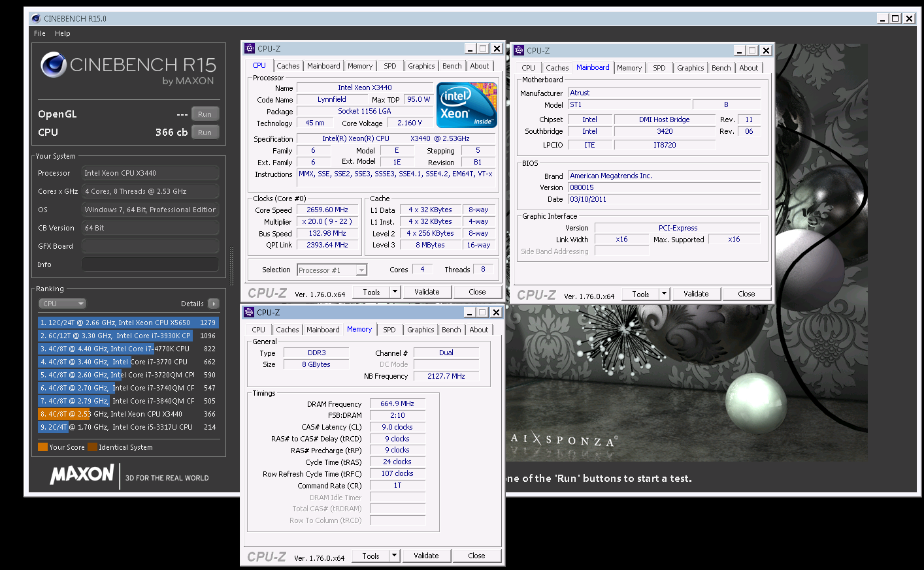924x570 pixels.
Task: Click the Cinebench R15 sphere logo
Action: click(53, 65)
